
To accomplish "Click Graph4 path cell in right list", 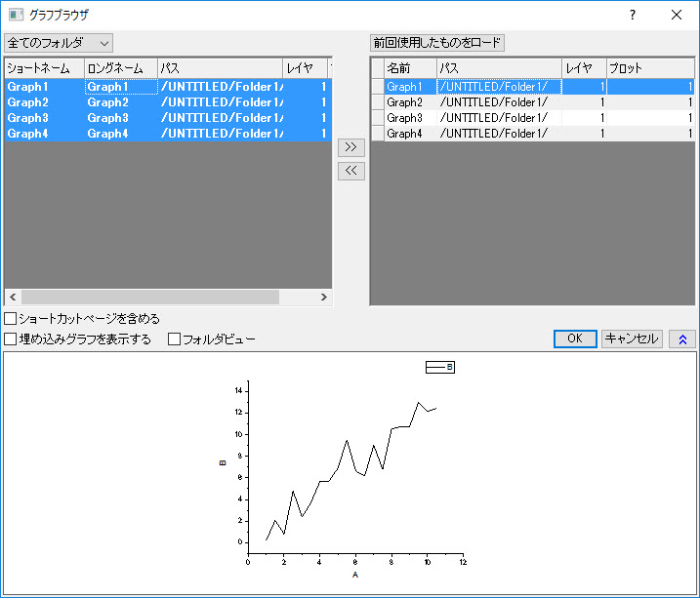I will (x=499, y=134).
